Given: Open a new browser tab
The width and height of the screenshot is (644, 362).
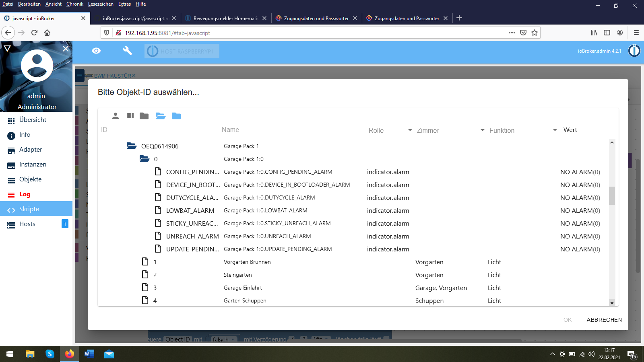Looking at the screenshot, I should point(459,18).
